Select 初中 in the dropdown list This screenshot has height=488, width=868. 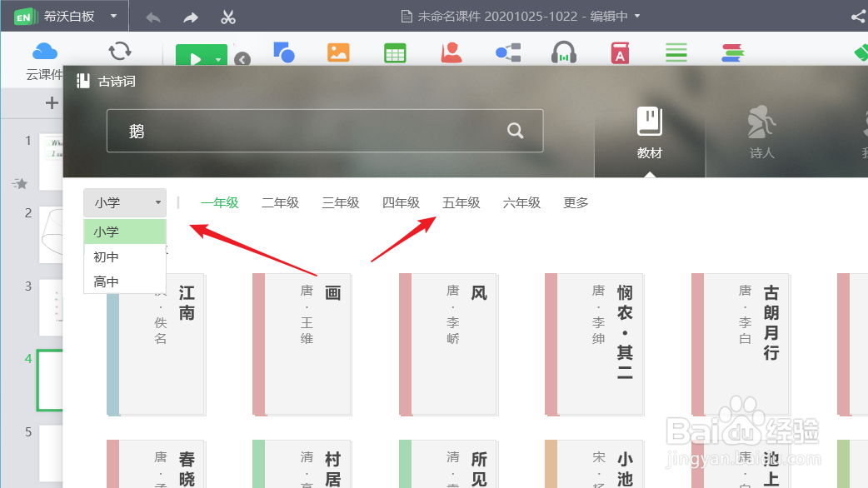[125, 256]
